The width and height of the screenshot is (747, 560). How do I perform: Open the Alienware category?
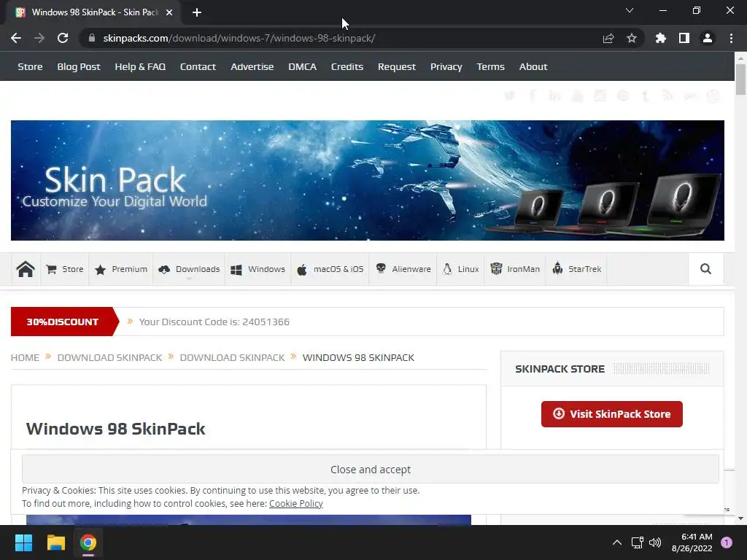403,269
